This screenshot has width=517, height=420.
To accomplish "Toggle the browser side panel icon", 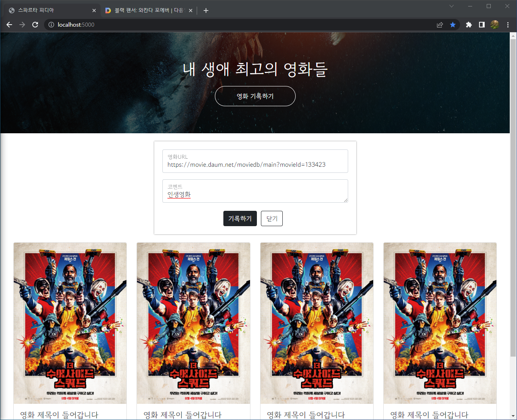I will tap(481, 25).
